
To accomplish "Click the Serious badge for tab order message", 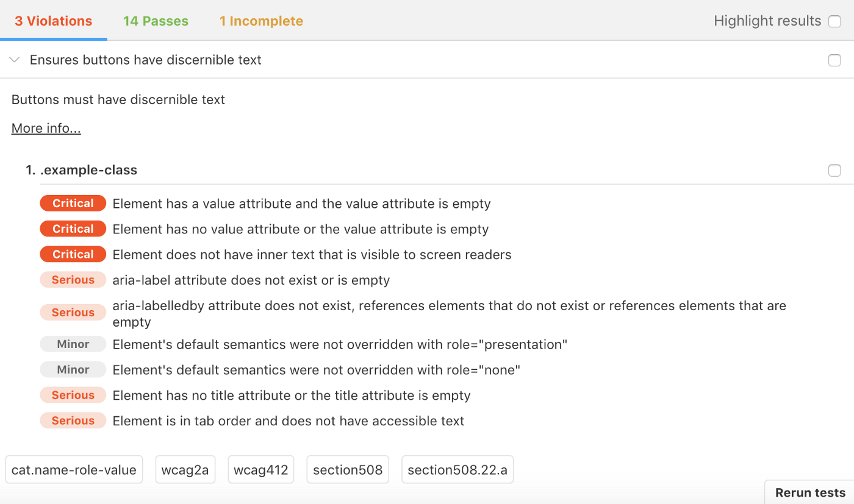I will (x=73, y=421).
